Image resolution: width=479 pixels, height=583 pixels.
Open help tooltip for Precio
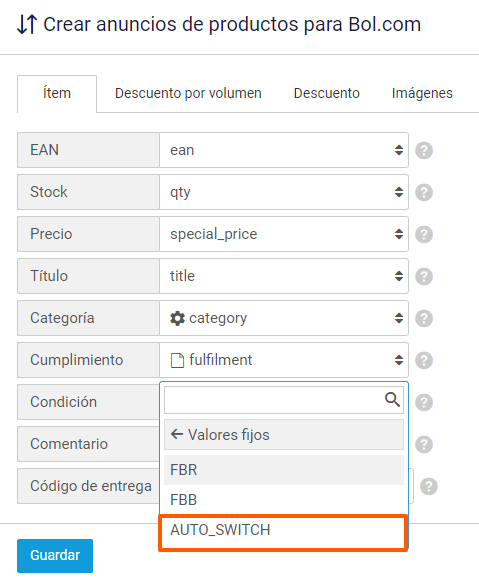coord(424,235)
